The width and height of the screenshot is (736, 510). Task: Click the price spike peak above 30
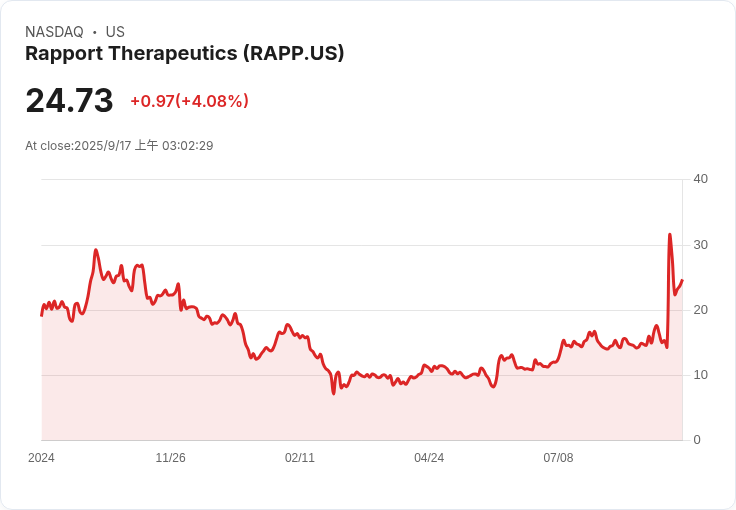670,234
